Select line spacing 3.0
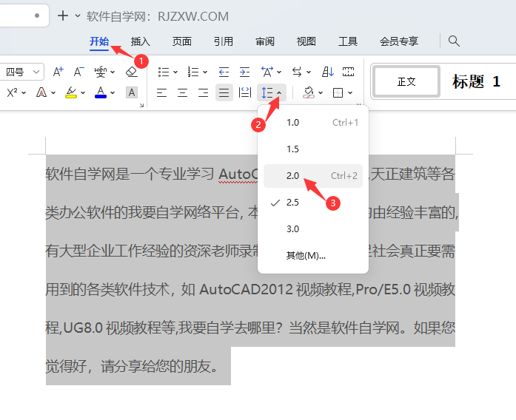 313,229
